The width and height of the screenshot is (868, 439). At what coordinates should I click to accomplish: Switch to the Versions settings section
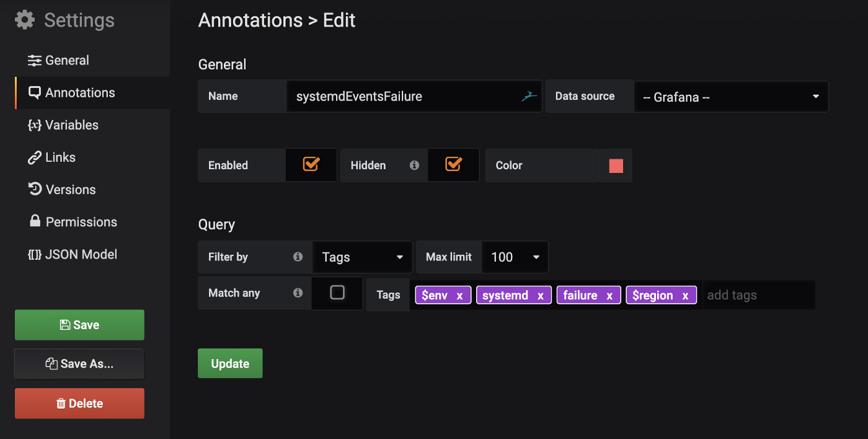pos(70,189)
